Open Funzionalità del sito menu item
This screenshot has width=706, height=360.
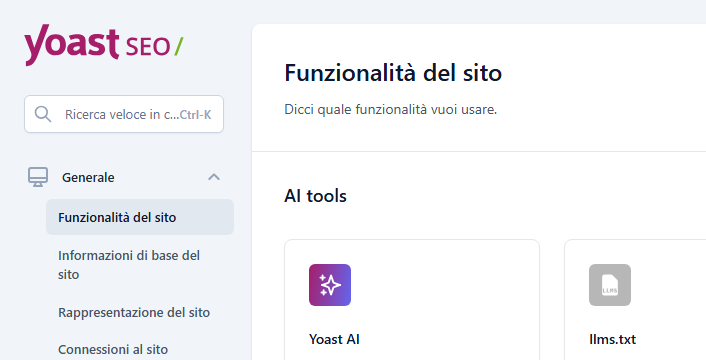[x=140, y=217]
